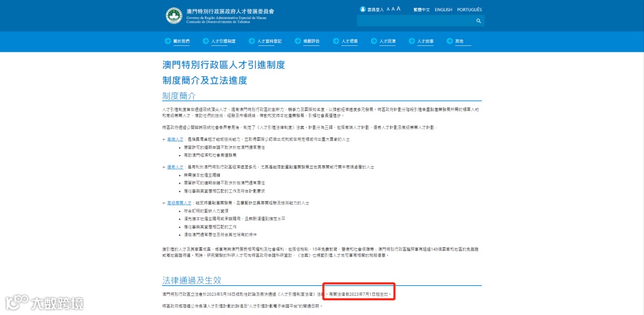
Task: Click arrow icon beside 其他
Action: pos(450,41)
